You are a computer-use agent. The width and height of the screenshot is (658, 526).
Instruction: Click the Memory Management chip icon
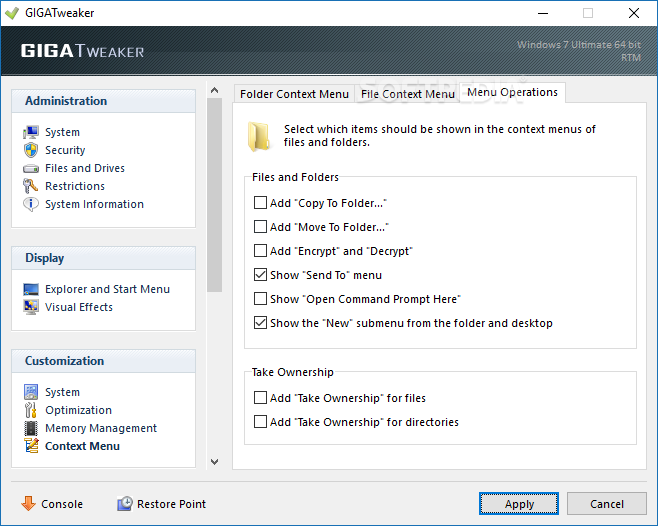(x=31, y=428)
